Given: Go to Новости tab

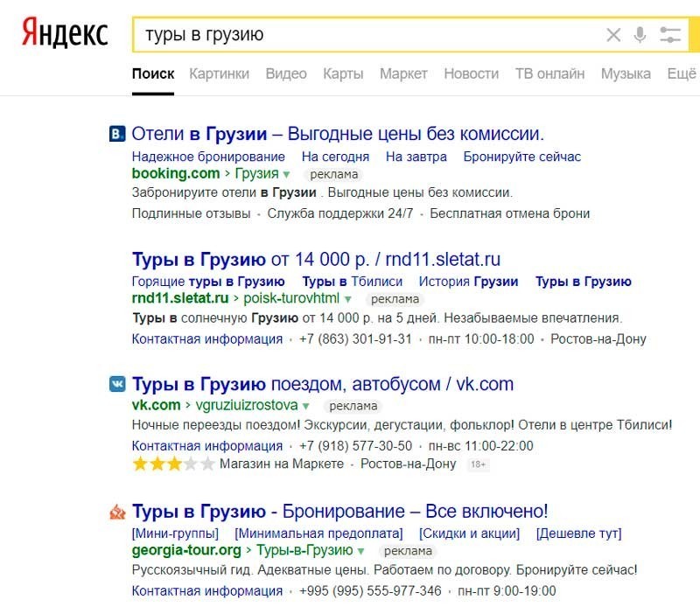Looking at the screenshot, I should [x=472, y=73].
